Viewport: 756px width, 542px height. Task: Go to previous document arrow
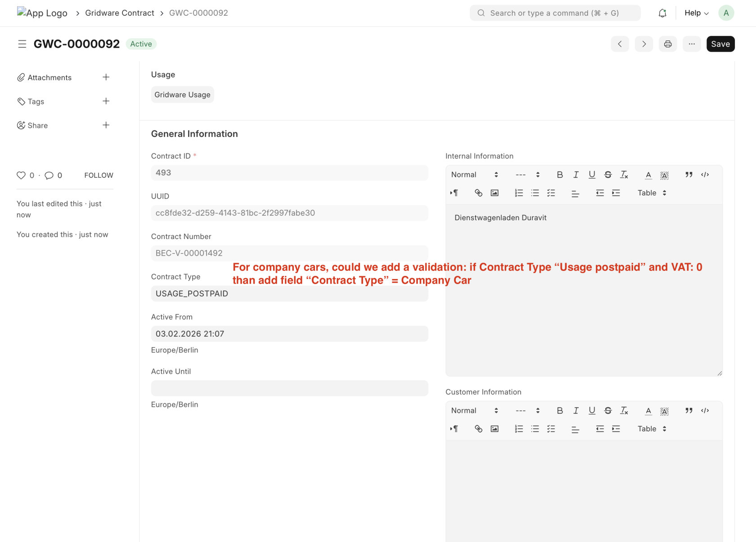click(x=620, y=44)
